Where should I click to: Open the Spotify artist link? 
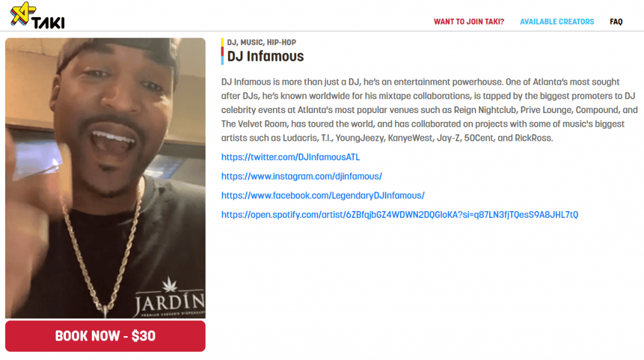[399, 215]
